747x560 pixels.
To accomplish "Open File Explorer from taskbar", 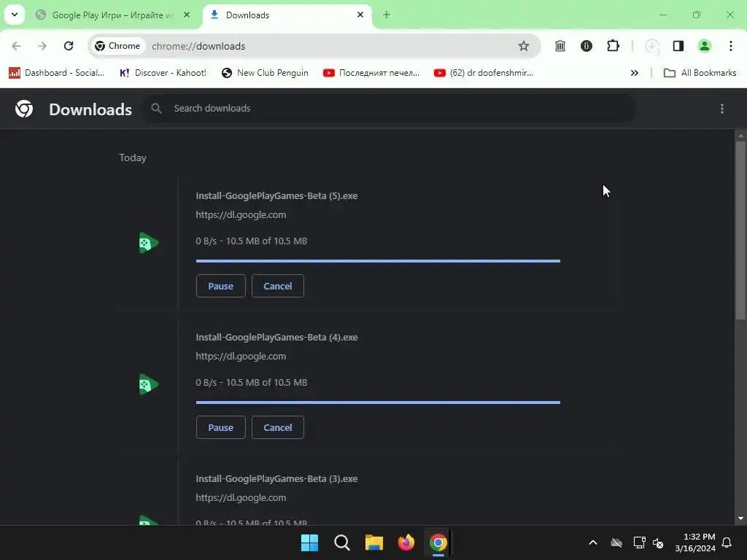I will pyautogui.click(x=374, y=542).
